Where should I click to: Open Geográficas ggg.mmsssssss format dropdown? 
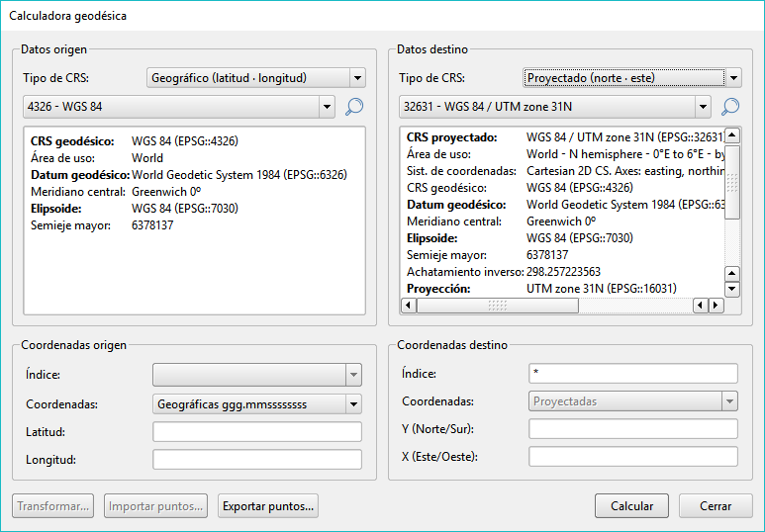[256, 403]
